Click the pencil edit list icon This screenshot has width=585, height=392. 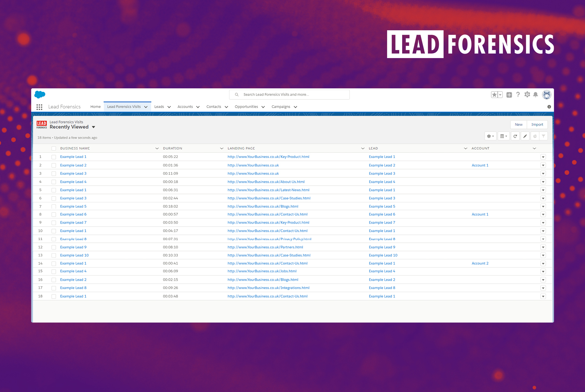[525, 136]
